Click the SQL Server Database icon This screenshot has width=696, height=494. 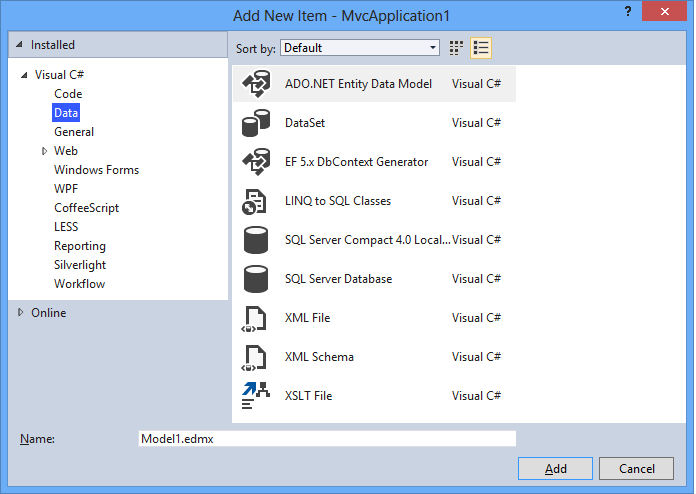point(256,279)
